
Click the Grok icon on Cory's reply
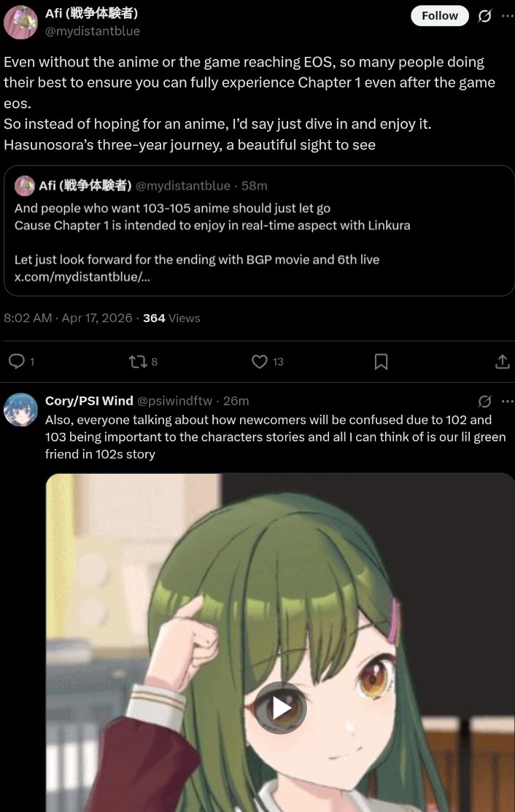point(484,401)
